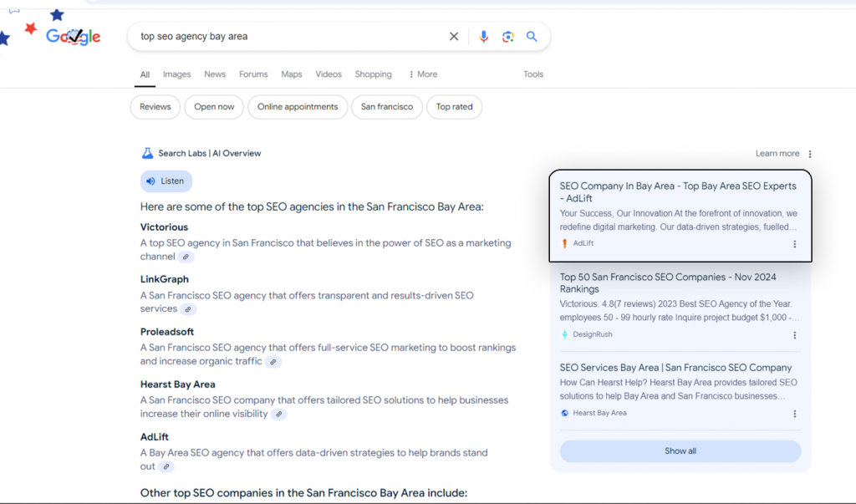Image resolution: width=856 pixels, height=504 pixels.
Task: Open the link icon beside Victorious description
Action: [x=186, y=257]
